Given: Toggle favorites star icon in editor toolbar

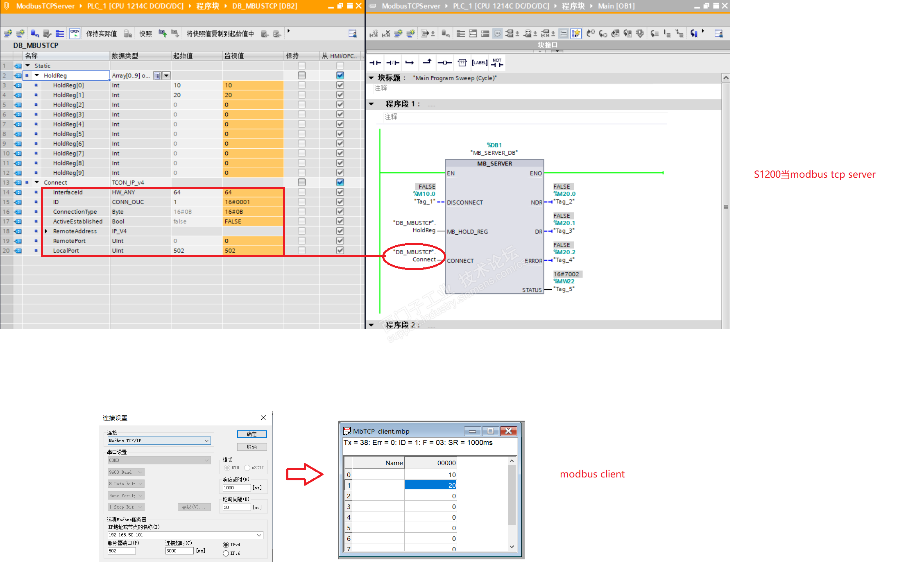Looking at the screenshot, I should [x=575, y=34].
